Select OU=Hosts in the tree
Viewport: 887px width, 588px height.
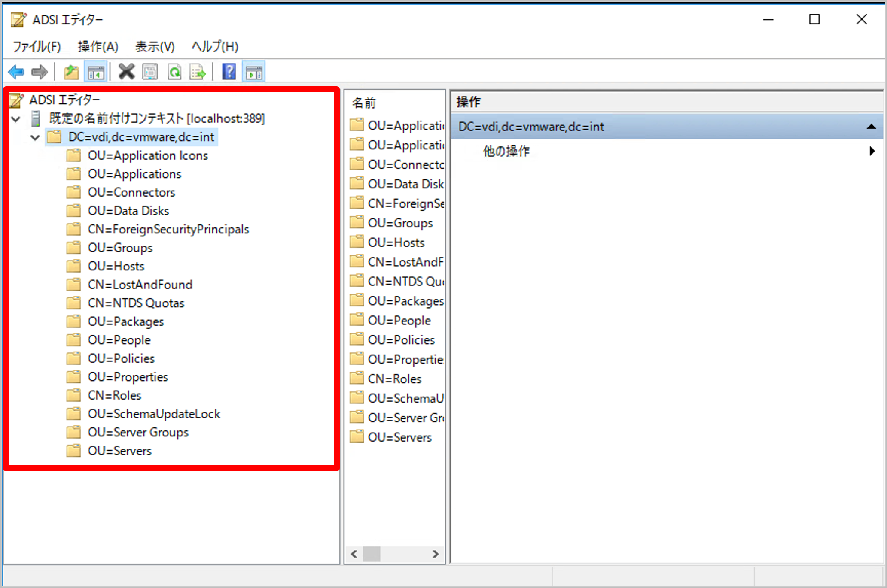click(x=116, y=266)
